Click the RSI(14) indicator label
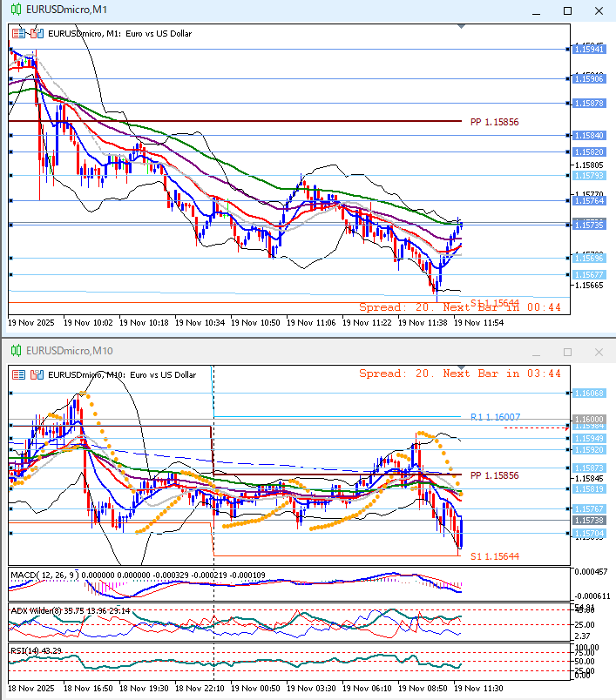The width and height of the screenshot is (616, 700). tap(24, 651)
